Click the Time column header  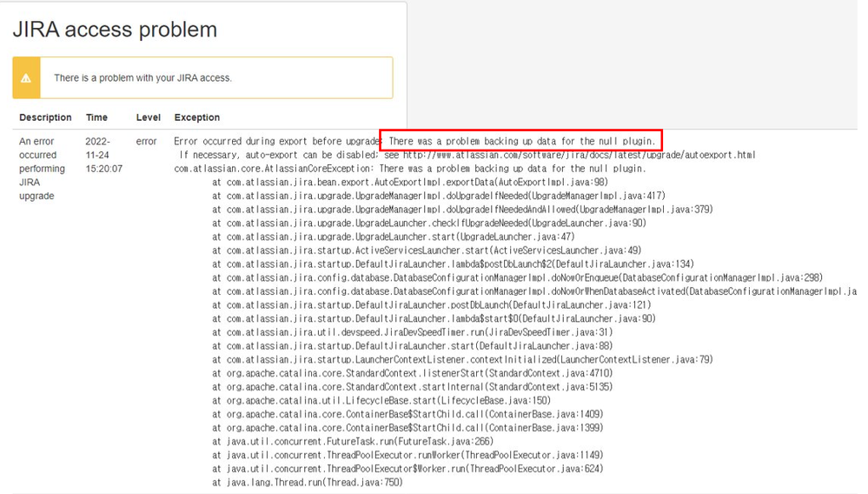(x=96, y=117)
